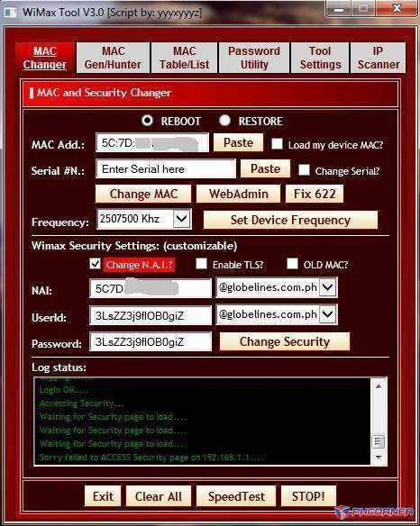Click the MAC Add. input field
Screen dimensions: 420x526
point(152,143)
